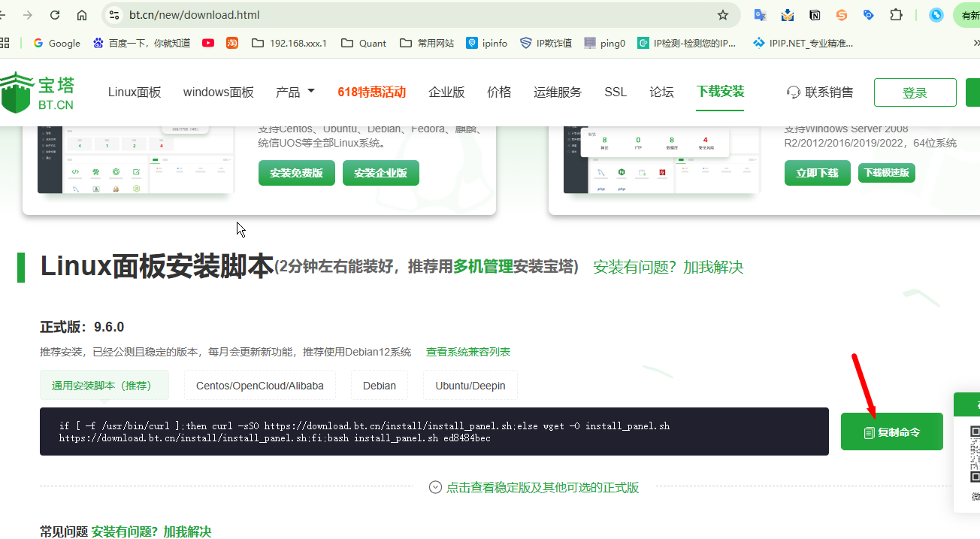Screen dimensions: 980x539
Task: Open the Linux面板 nav item
Action: (135, 92)
